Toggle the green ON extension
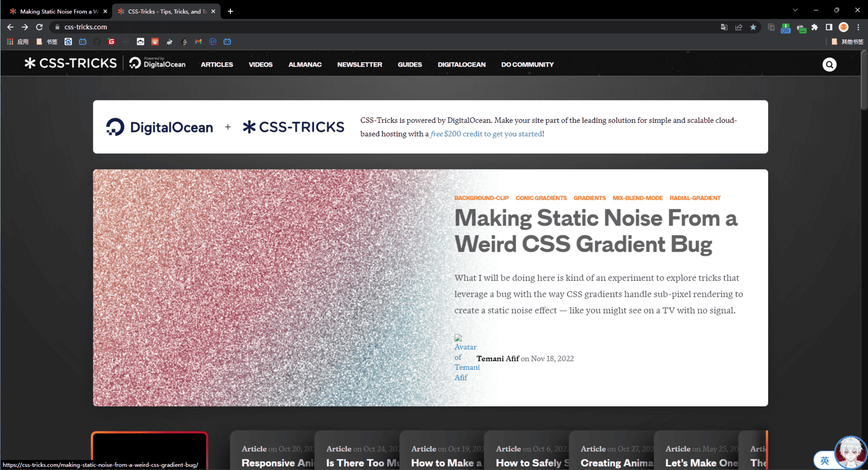This screenshot has height=470, width=868. click(x=786, y=28)
